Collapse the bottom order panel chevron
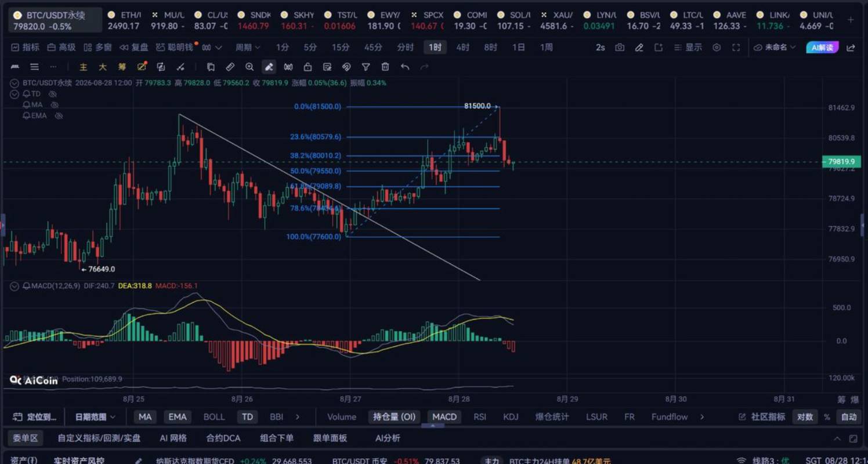 (x=837, y=438)
